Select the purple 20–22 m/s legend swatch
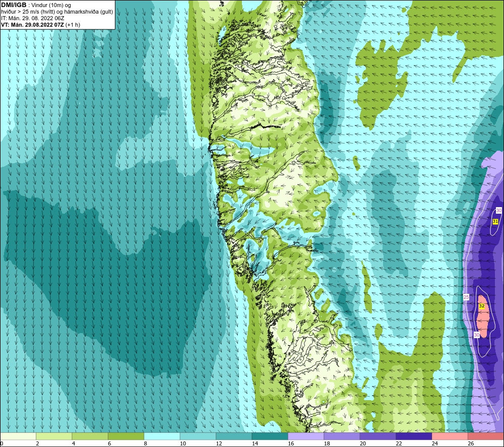This screenshot has height=447, width=504. (378, 436)
